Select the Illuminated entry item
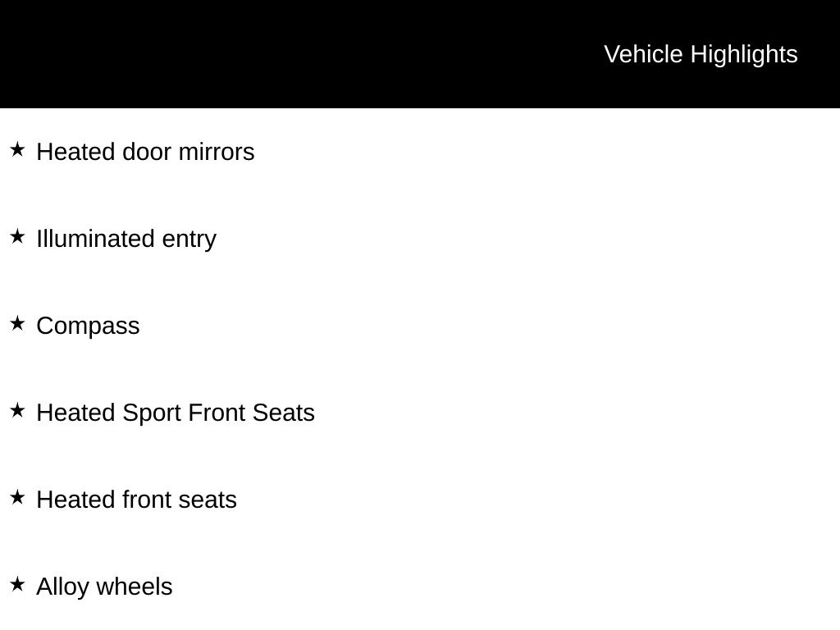The width and height of the screenshot is (840, 630). coord(126,239)
